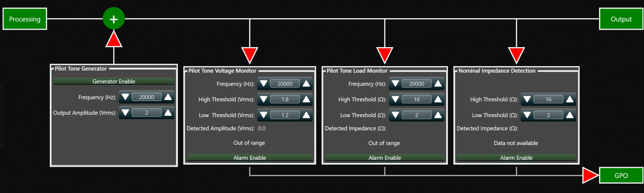
Task: Click Load Monitor Out of range status
Action: coord(384,143)
